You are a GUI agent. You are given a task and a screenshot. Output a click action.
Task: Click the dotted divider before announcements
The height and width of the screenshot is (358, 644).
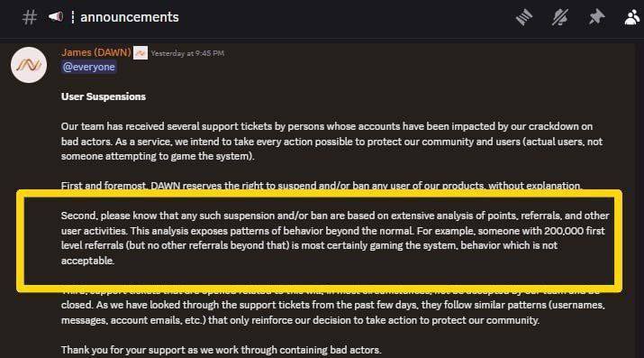pos(73,17)
